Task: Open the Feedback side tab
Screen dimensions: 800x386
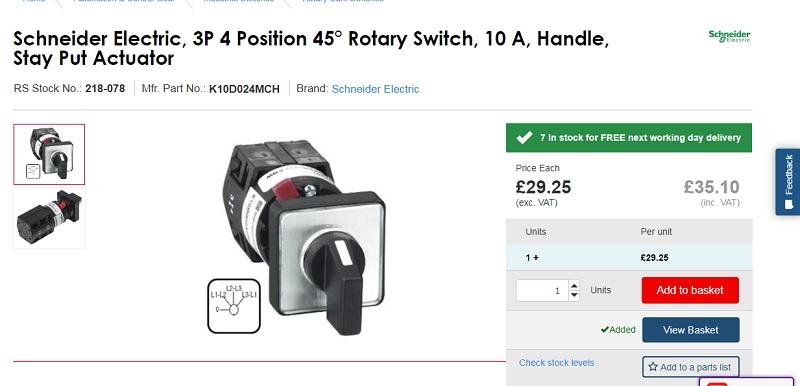Action: (x=788, y=182)
